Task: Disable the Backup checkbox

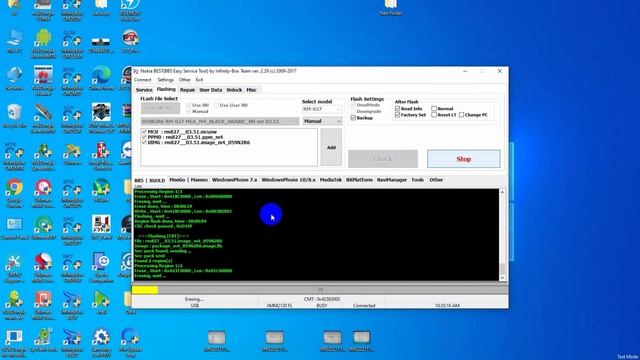Action: pyautogui.click(x=353, y=118)
